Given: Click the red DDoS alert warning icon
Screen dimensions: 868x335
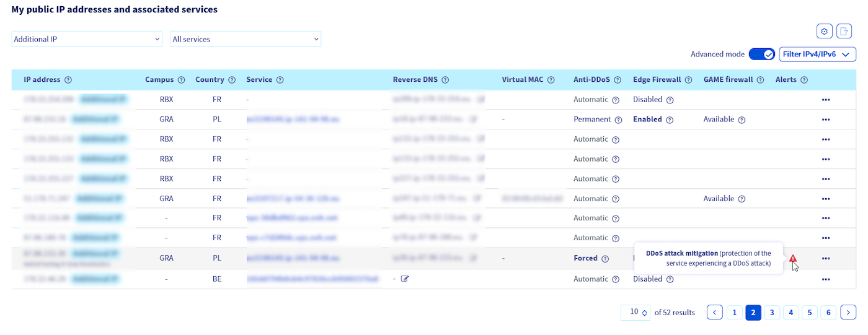Looking at the screenshot, I should pyautogui.click(x=792, y=258).
